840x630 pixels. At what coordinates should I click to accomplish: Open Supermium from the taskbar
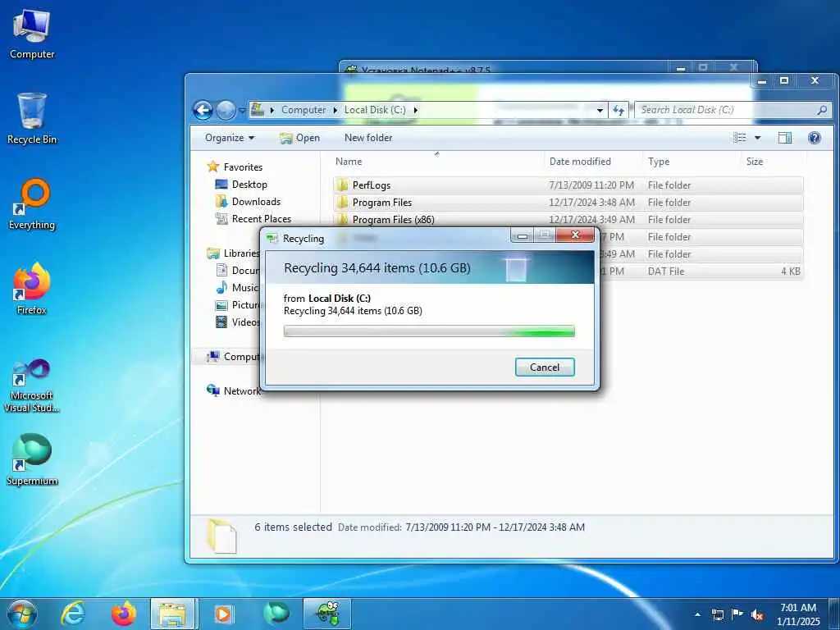pyautogui.click(x=276, y=614)
